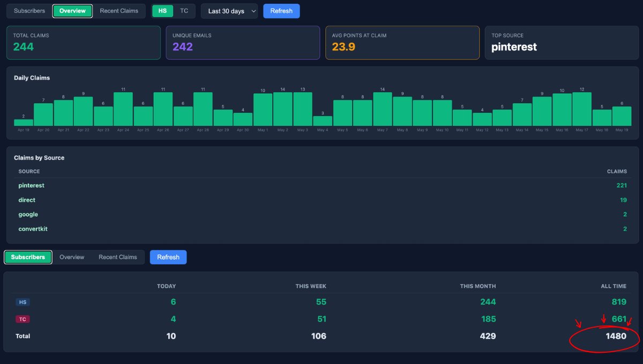Select the green highlighted Subscribers tab
The image size is (643, 364).
click(28, 257)
